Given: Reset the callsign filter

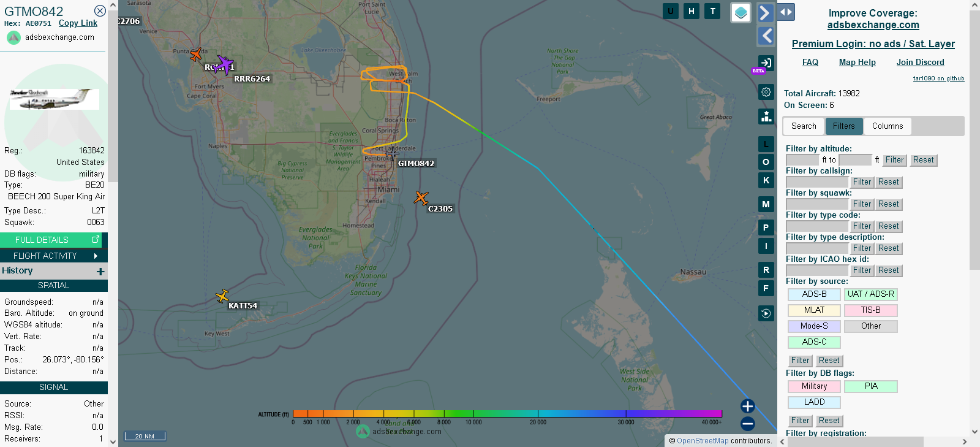Looking at the screenshot, I should [x=888, y=182].
